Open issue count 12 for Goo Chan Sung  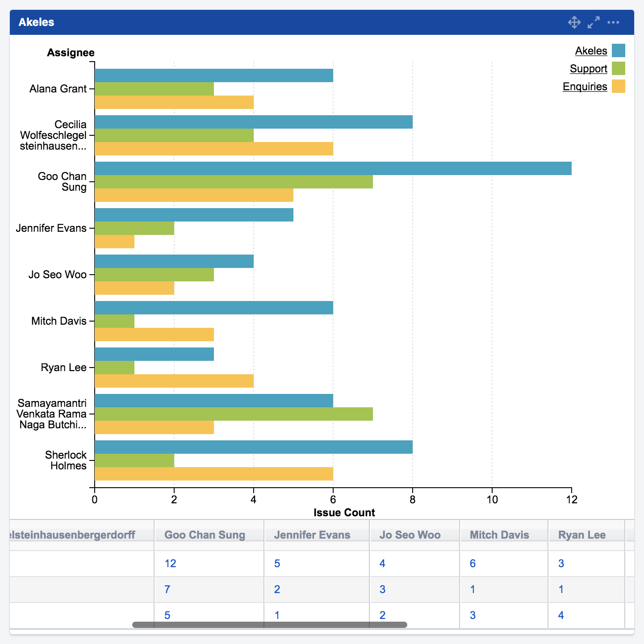(170, 564)
